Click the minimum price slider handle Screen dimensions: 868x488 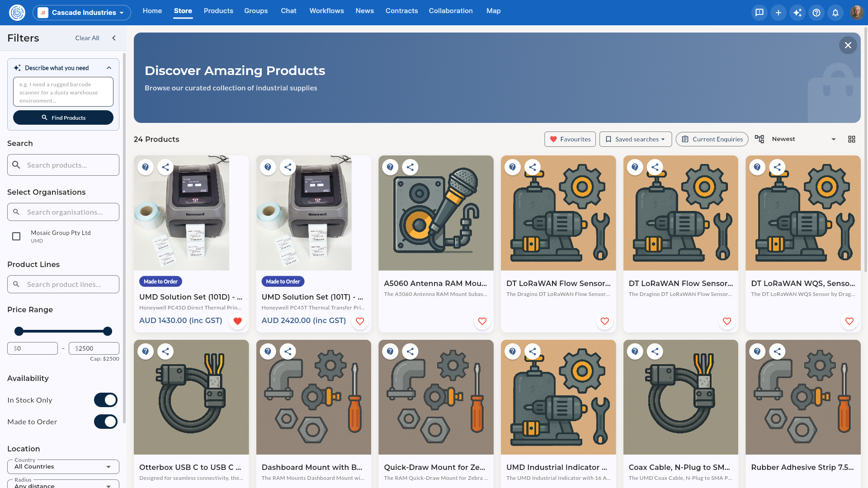(19, 331)
